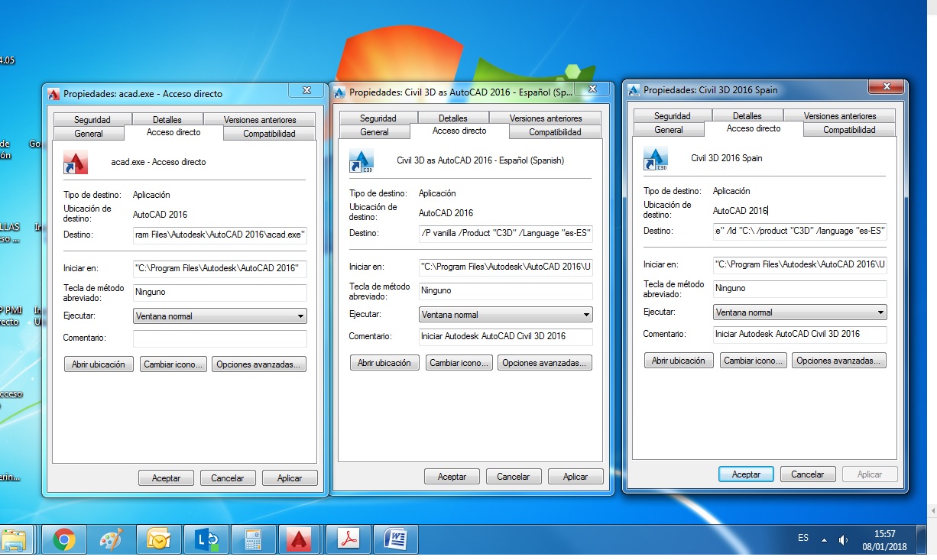This screenshot has height=560, width=937.
Task: Open Versiones anteriores tab in acad.exe dialog
Action: [260, 119]
